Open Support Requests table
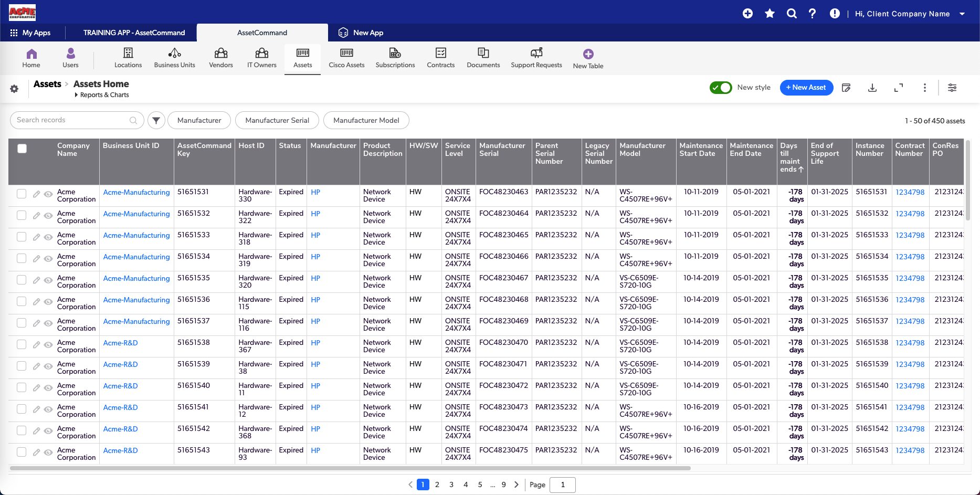Viewport: 980px width, 495px height. click(536, 58)
